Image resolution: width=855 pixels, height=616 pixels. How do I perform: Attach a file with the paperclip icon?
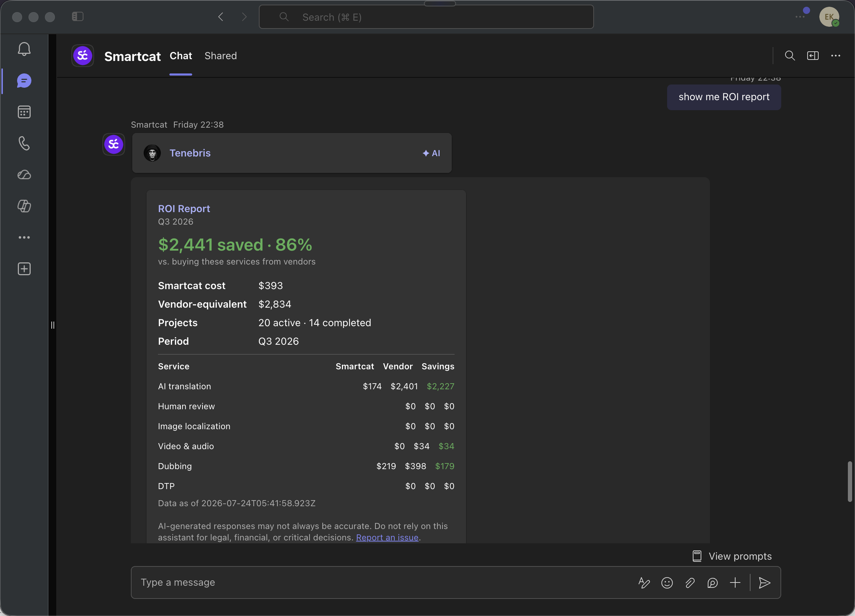pyautogui.click(x=690, y=583)
